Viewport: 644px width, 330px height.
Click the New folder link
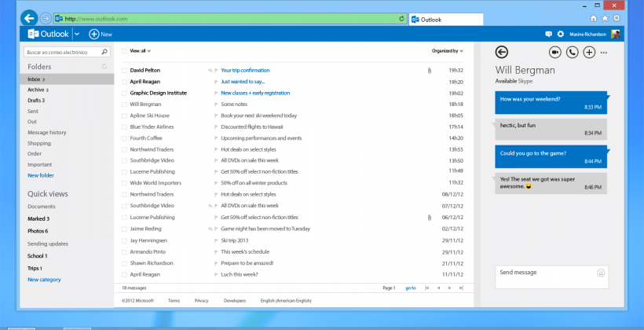click(x=41, y=175)
